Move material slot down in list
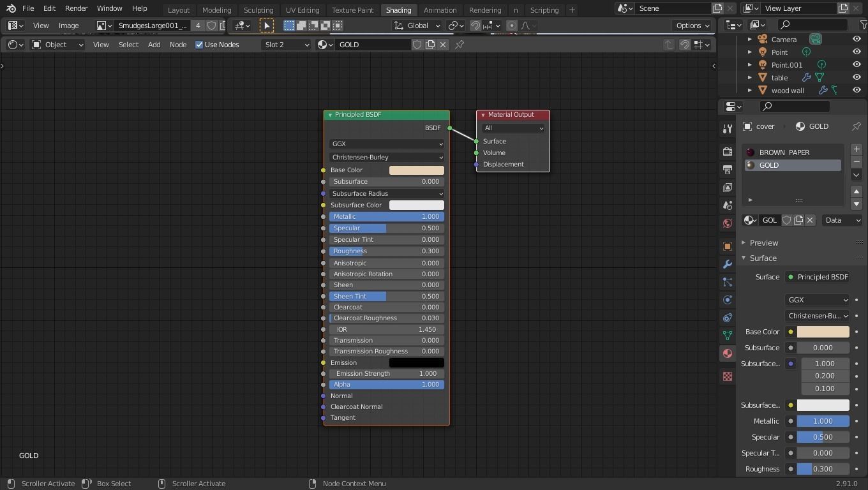 857,204
